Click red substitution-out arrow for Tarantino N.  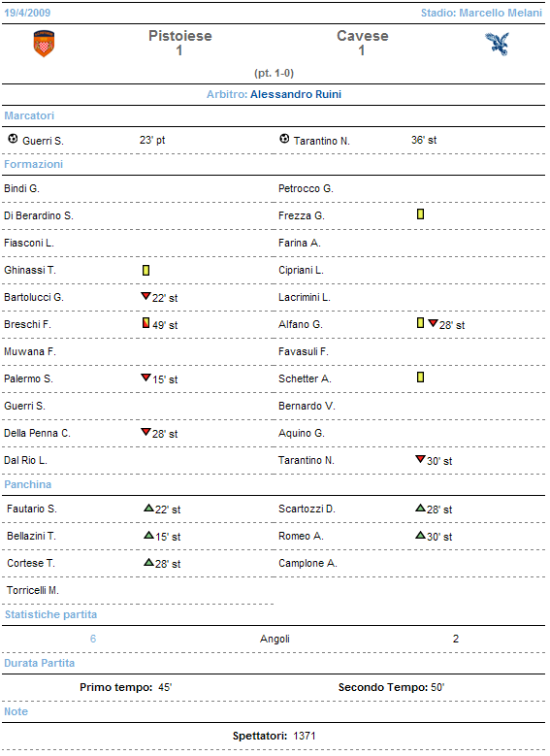point(420,458)
